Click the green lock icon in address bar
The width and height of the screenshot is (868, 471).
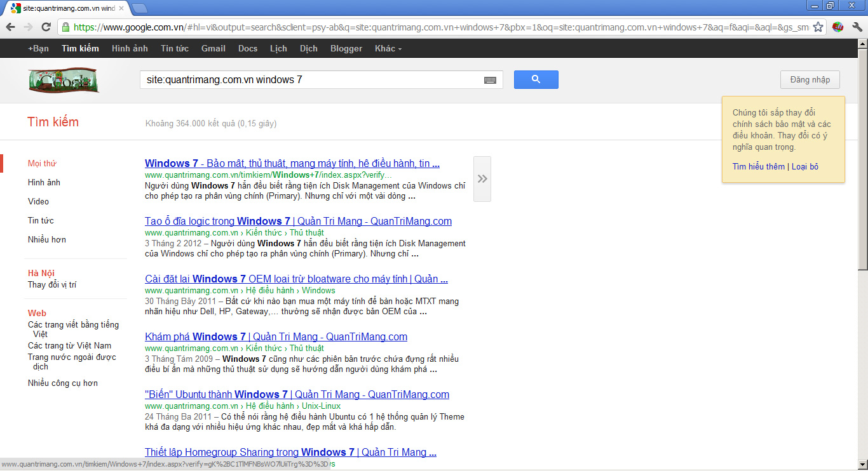pos(65,27)
